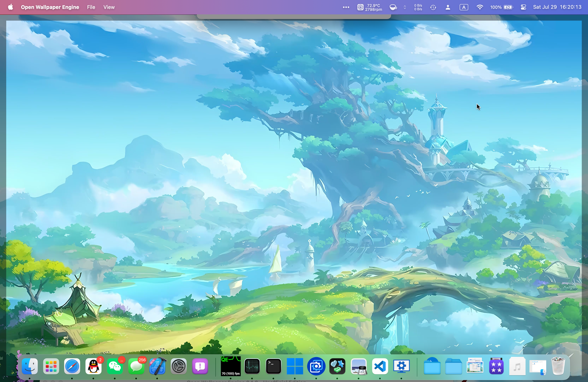Open Quartz Debug FPS meter in Dock

230,366
